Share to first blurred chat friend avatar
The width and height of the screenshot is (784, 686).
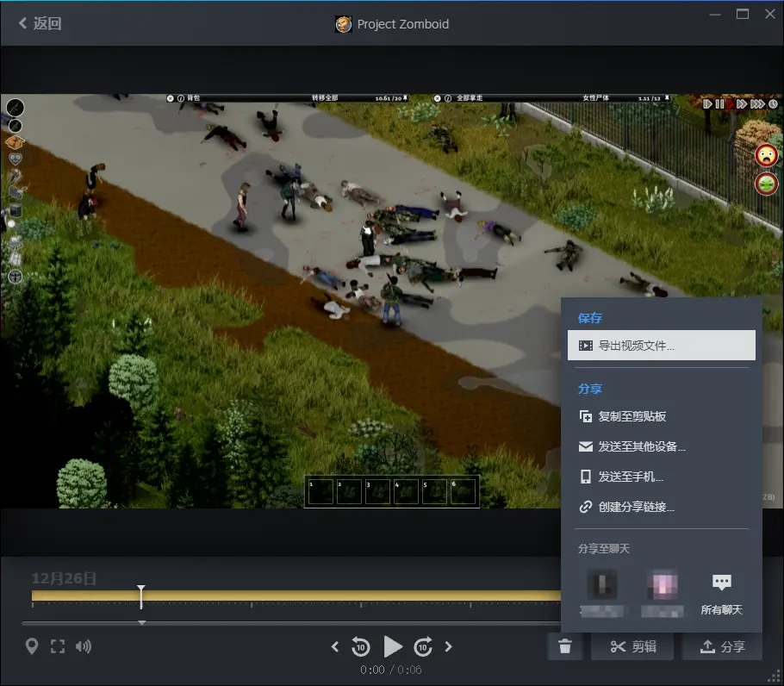[x=601, y=586]
